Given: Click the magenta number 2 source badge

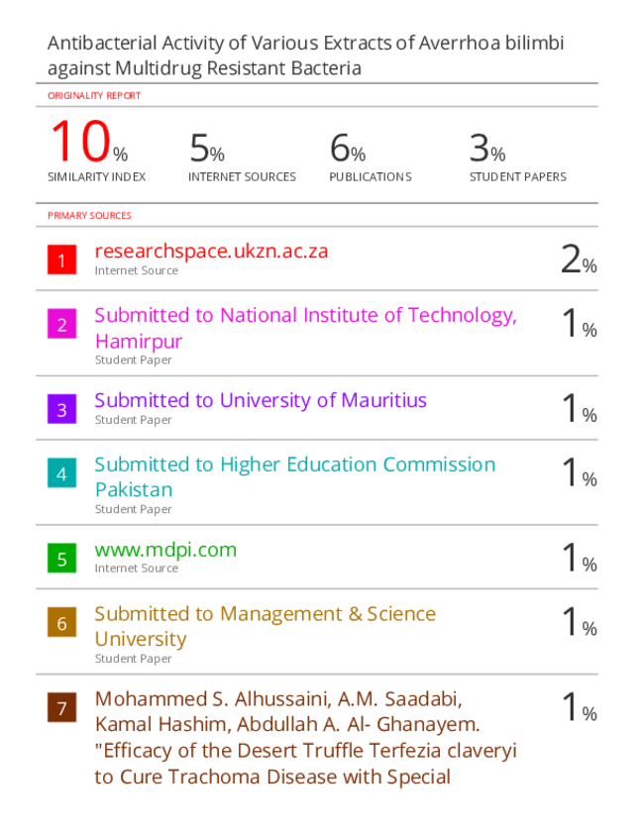Looking at the screenshot, I should click(61, 324).
